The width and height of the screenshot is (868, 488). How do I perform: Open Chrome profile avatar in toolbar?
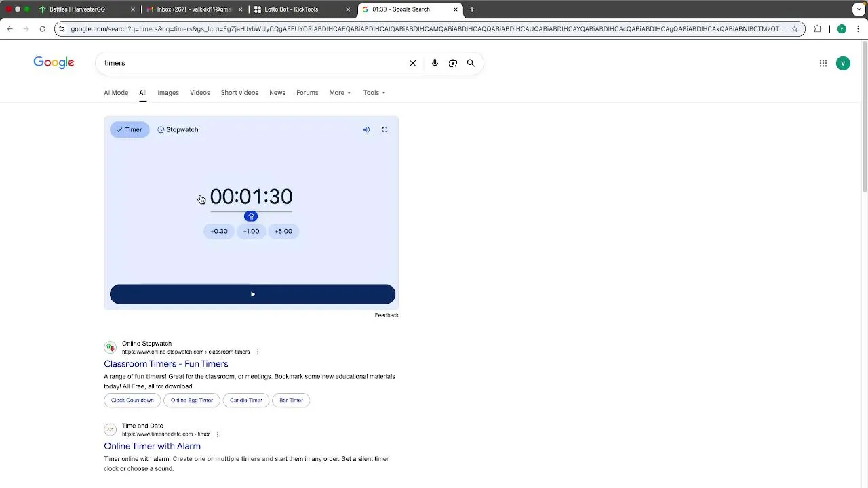coord(842,28)
